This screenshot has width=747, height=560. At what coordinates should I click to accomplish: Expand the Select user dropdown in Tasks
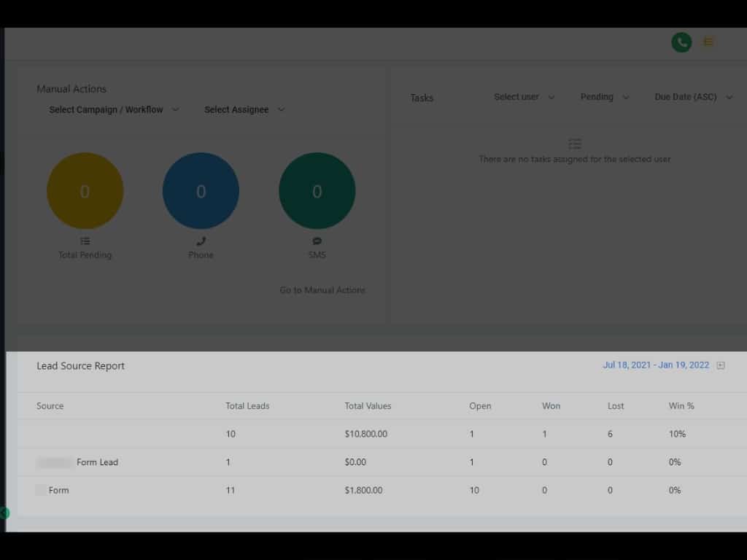(524, 97)
